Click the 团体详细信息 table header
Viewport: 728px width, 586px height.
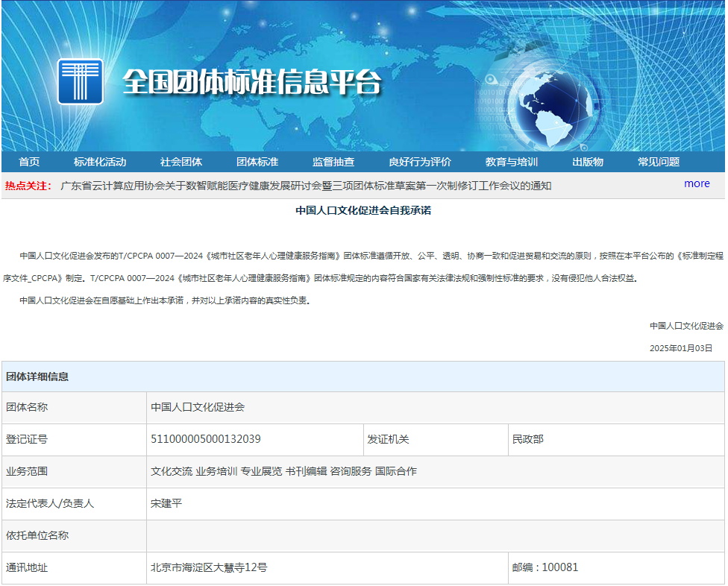(x=37, y=377)
